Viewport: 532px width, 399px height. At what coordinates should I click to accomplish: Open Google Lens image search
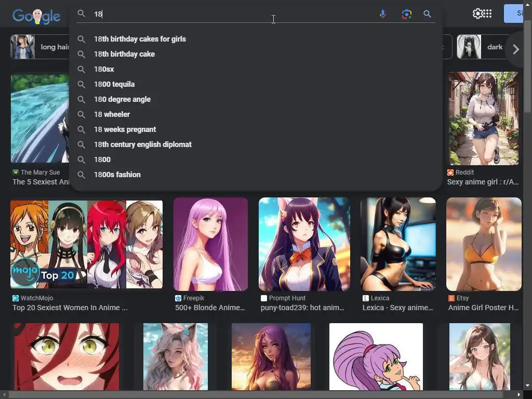[x=406, y=14]
